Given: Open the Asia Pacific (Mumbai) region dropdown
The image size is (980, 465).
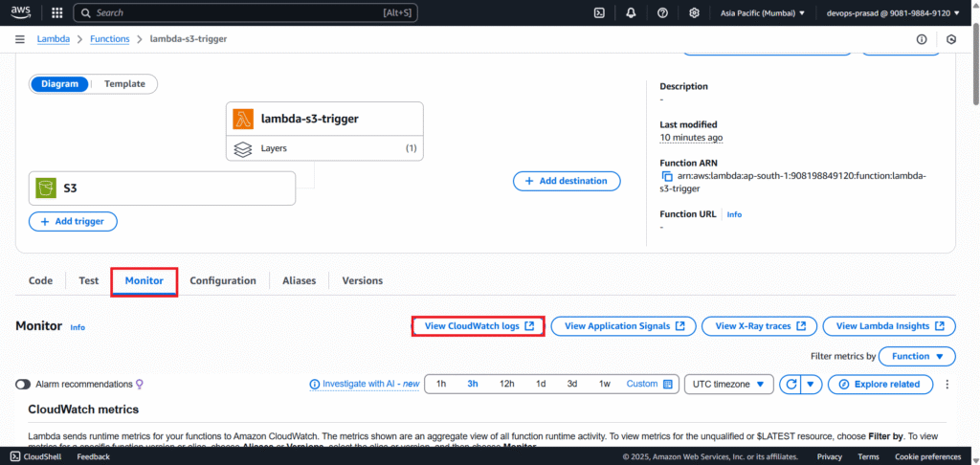Looking at the screenshot, I should point(763,12).
